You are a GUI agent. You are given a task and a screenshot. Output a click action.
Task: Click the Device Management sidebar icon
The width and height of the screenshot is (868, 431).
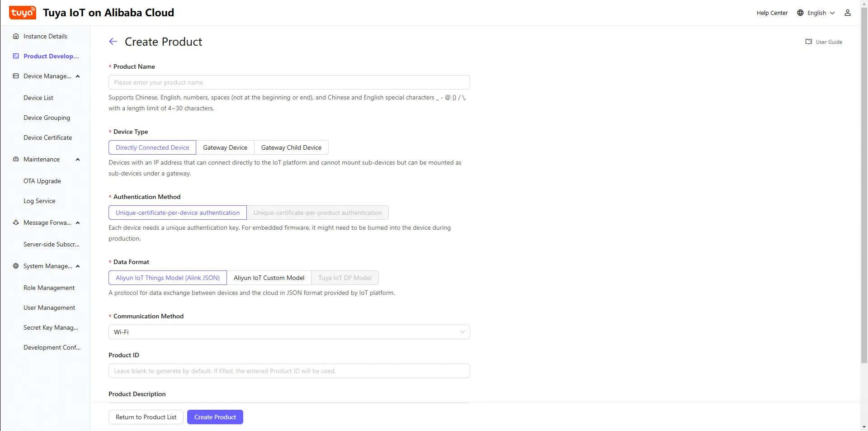(x=16, y=76)
